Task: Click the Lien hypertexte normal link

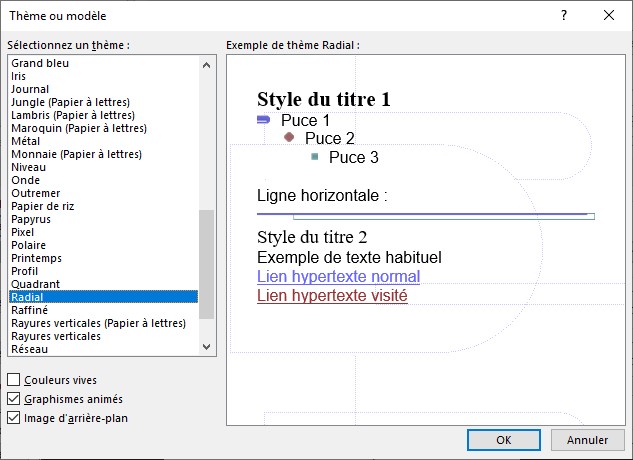Action: (x=338, y=277)
